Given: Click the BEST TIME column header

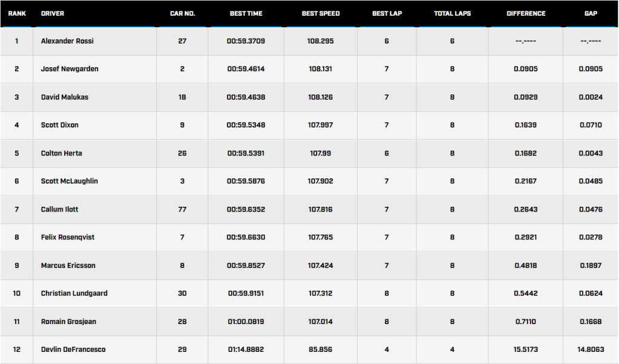Looking at the screenshot, I should pos(246,13).
